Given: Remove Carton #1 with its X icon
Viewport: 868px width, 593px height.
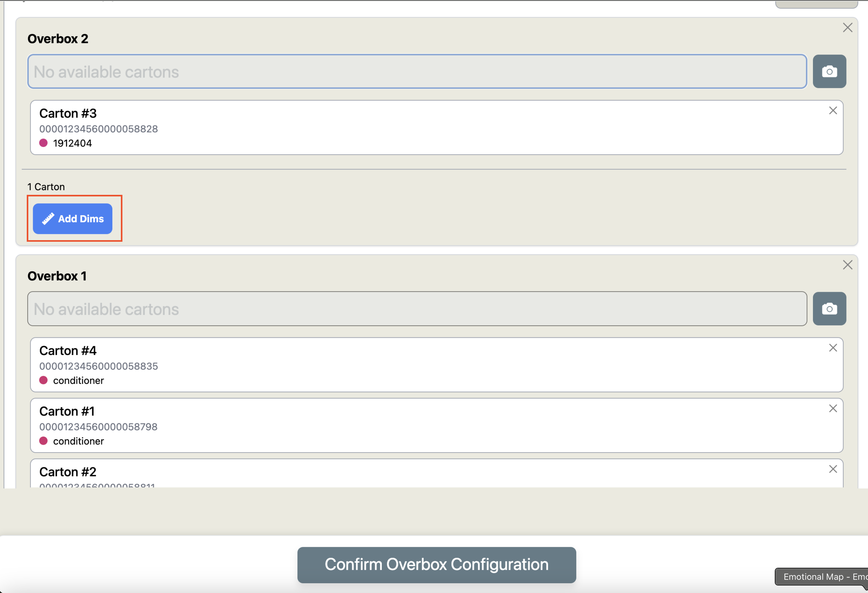Looking at the screenshot, I should tap(832, 409).
